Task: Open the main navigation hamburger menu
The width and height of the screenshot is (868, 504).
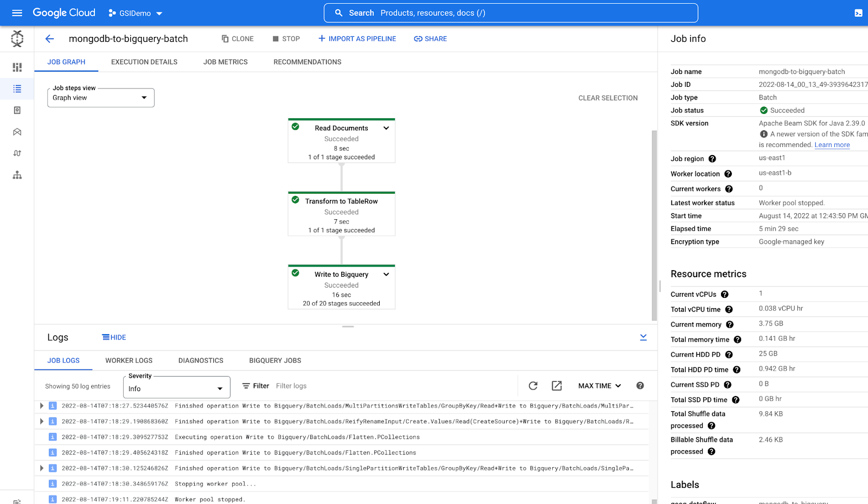Action: click(17, 13)
